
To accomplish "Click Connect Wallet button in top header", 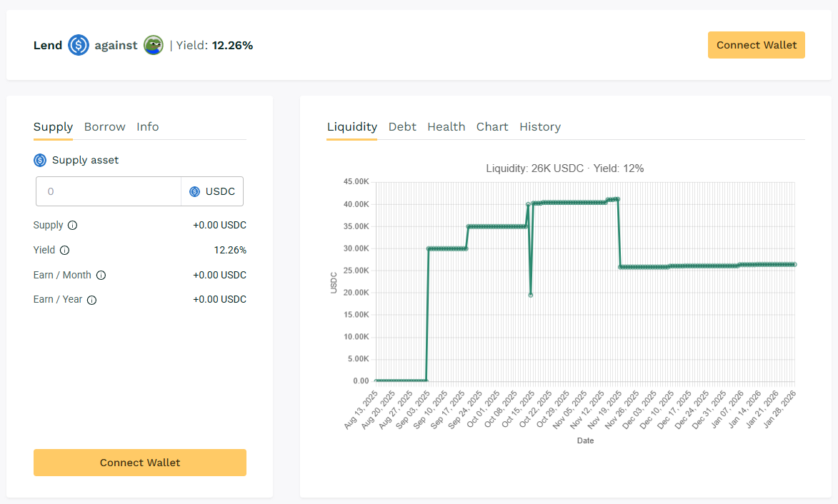I will [x=757, y=45].
